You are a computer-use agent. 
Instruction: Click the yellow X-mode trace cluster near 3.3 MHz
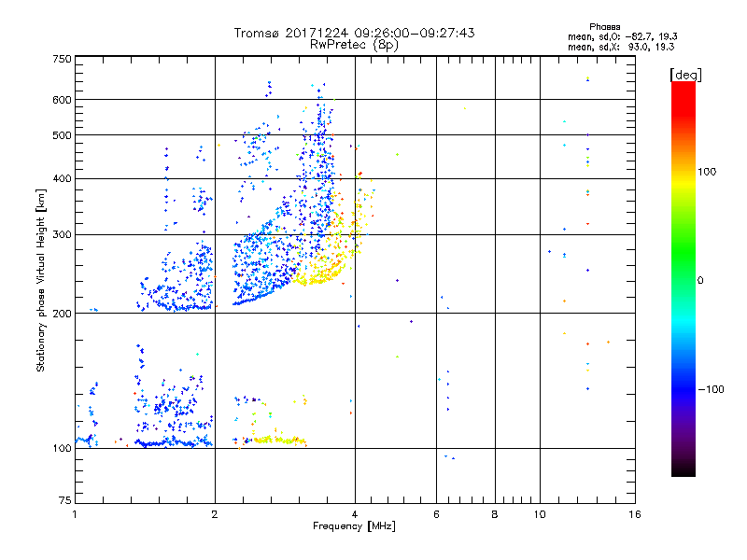point(319,273)
